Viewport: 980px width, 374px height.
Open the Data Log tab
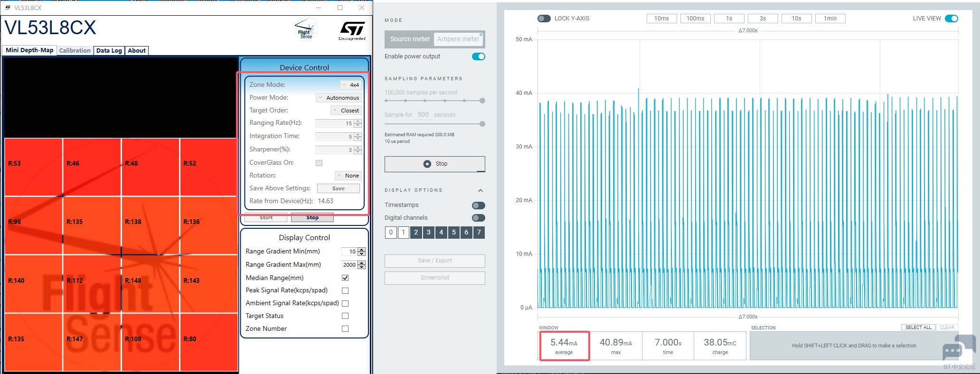point(109,51)
